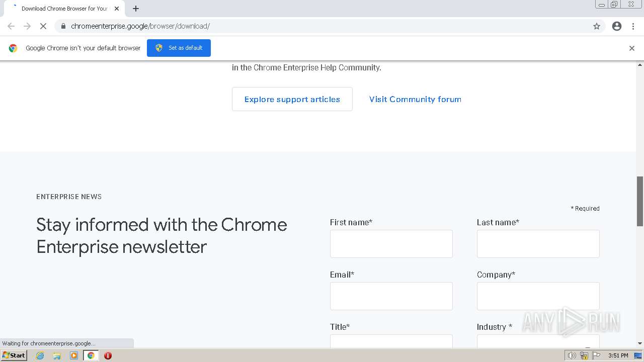The height and width of the screenshot is (362, 644).
Task: Select the Download Chrome Browser tab
Action: (x=64, y=9)
